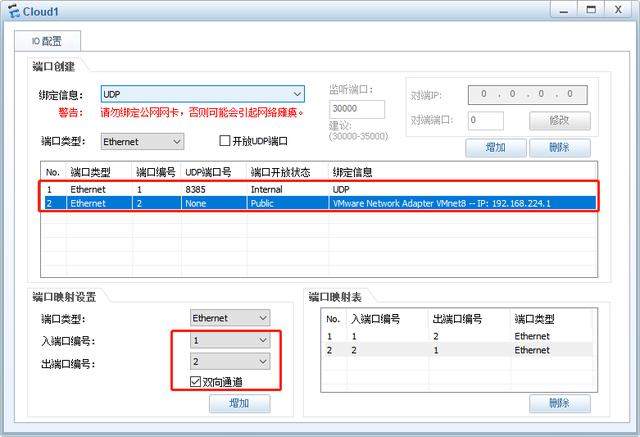The image size is (640, 437).
Task: Open the 出端口编号 dropdown
Action: pyautogui.click(x=230, y=362)
